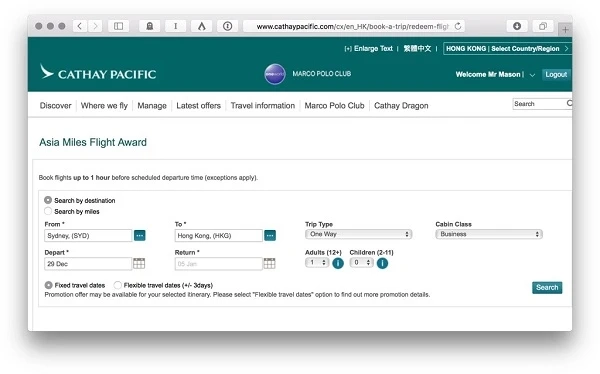Open the Travel information menu
The image size is (600, 374).
[x=263, y=106]
